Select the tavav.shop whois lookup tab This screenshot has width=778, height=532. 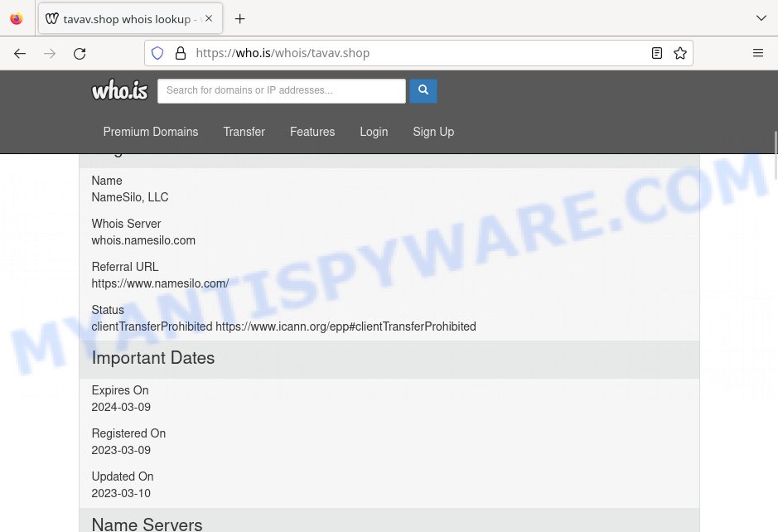pos(130,18)
